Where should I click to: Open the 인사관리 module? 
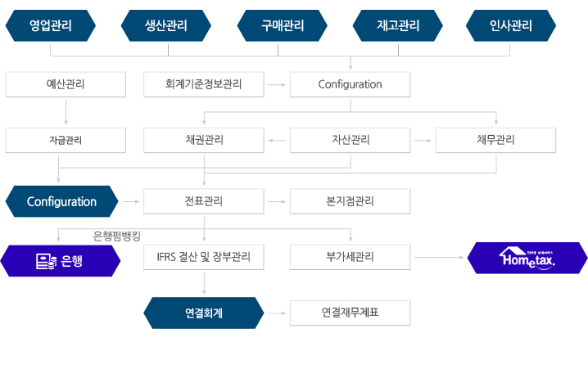coord(511,25)
